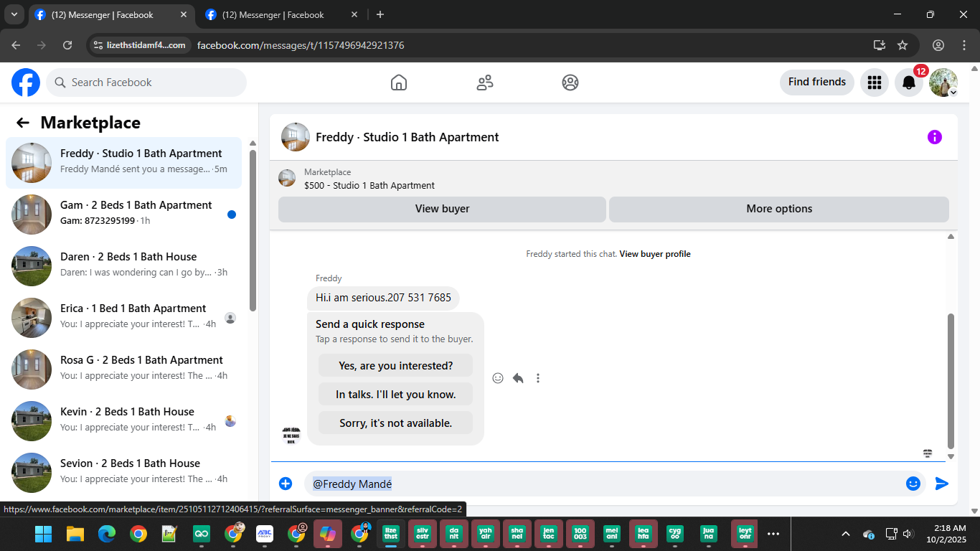Viewport: 980px width, 551px height.
Task: Reload the page in Chrome
Action: [67, 45]
